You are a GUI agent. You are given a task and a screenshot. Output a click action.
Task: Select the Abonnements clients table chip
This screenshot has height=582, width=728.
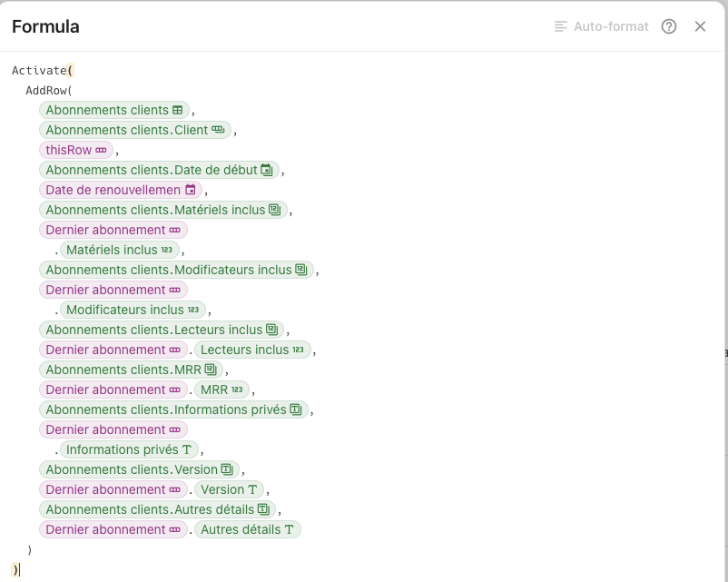(114, 110)
